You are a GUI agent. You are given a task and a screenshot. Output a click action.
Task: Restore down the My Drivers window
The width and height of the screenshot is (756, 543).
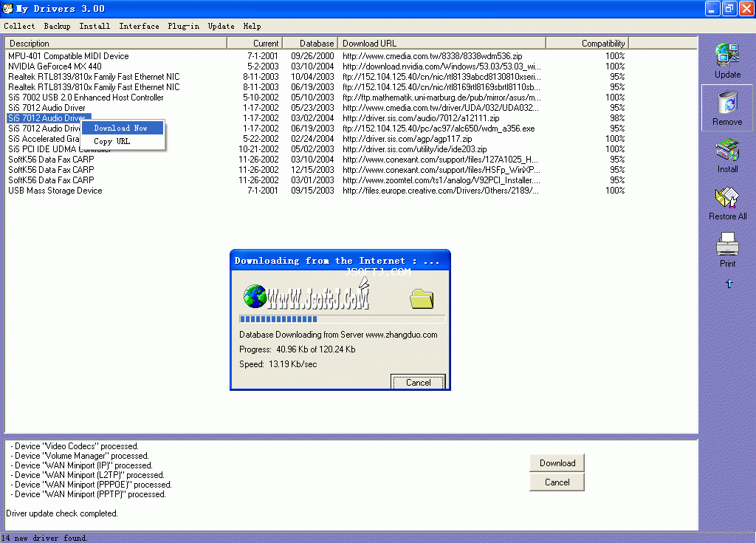click(729, 8)
